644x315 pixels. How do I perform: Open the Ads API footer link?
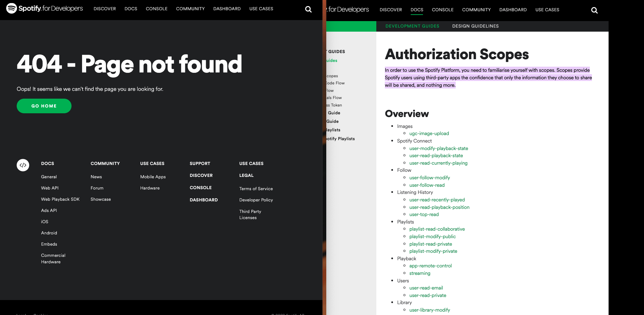coord(49,211)
